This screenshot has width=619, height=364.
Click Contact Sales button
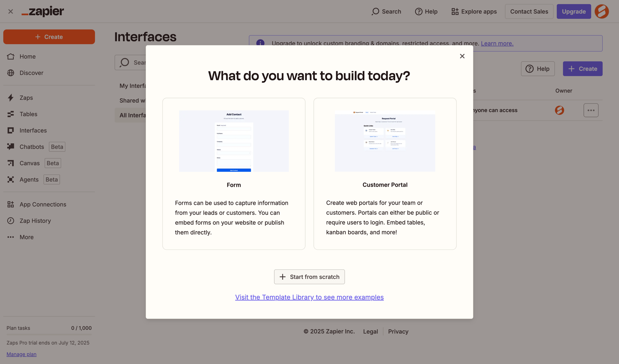pyautogui.click(x=529, y=11)
